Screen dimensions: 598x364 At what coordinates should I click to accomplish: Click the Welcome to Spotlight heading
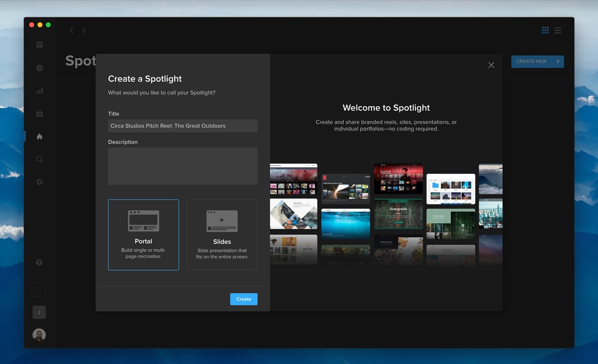click(x=386, y=108)
